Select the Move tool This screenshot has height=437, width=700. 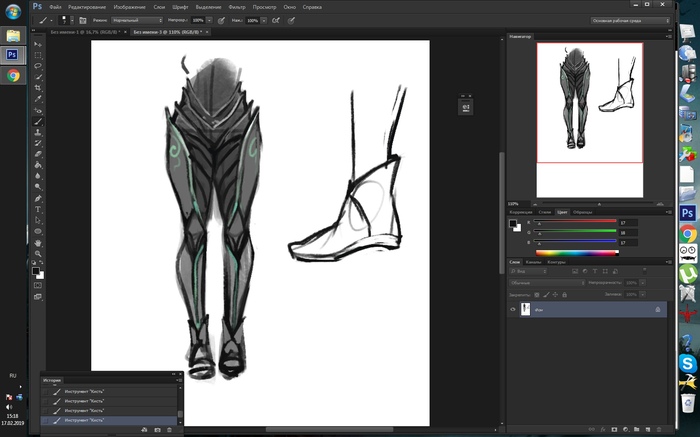click(x=38, y=44)
